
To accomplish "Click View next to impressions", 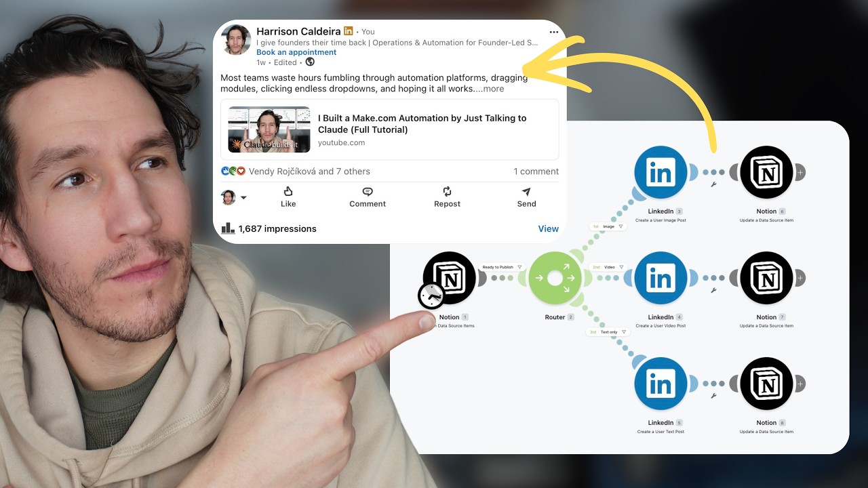I will 549,228.
